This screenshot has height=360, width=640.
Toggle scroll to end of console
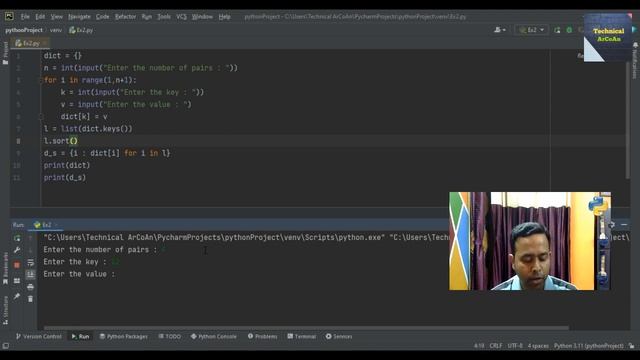click(x=31, y=275)
